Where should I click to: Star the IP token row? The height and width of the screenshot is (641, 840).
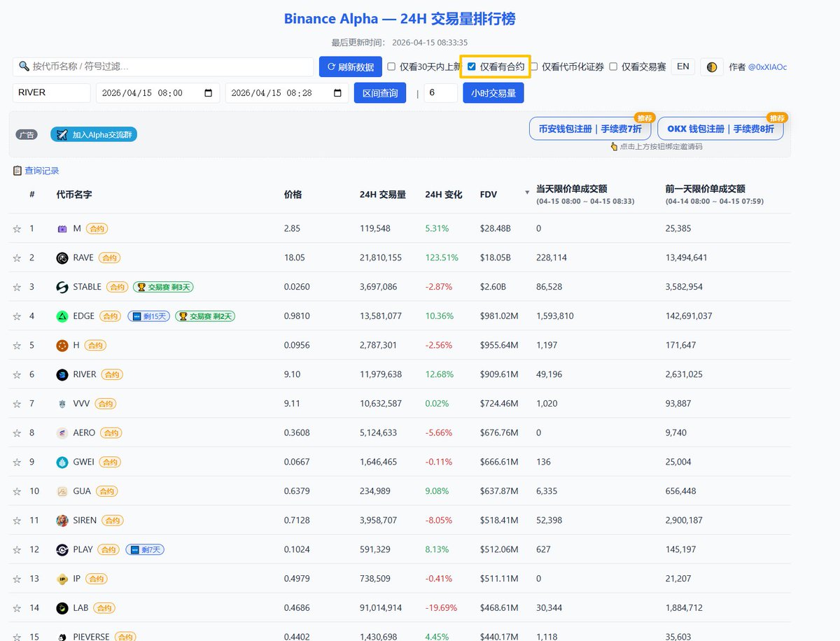click(x=17, y=579)
